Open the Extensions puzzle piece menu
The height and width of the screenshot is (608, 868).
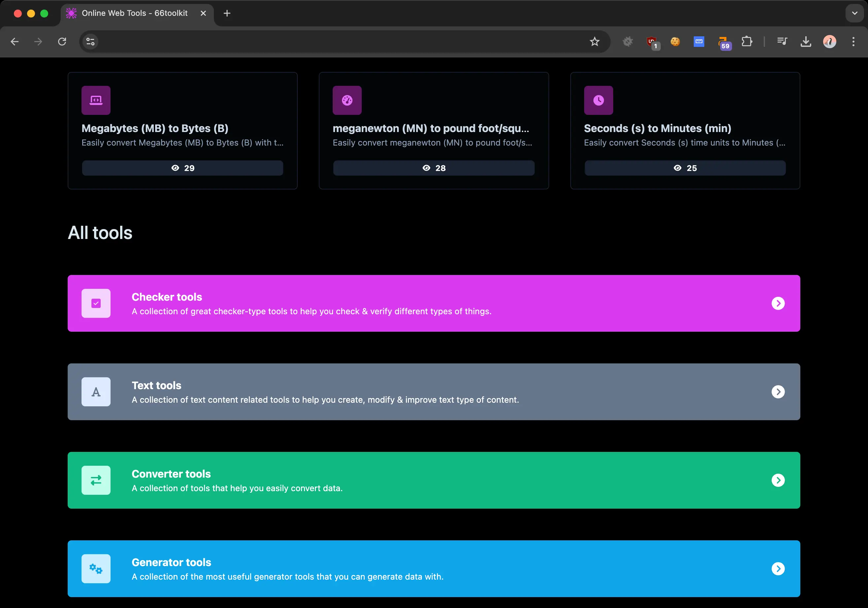coord(747,42)
